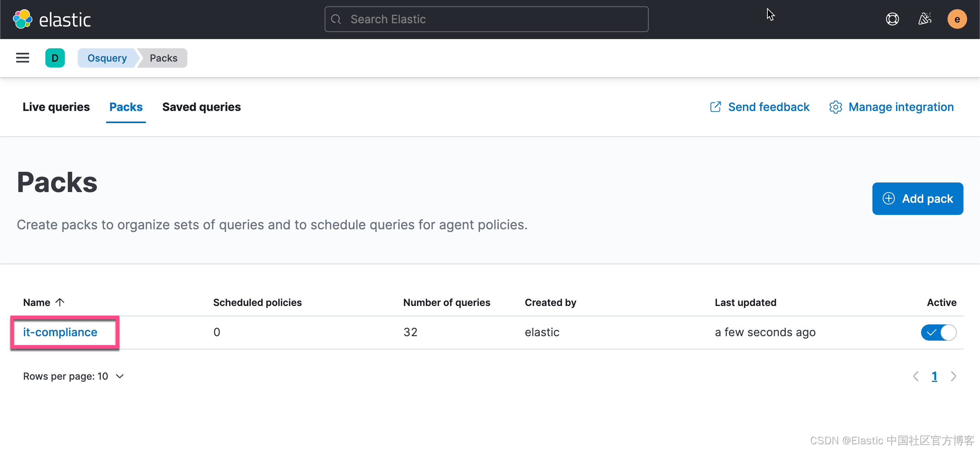Click the external-link icon beside Send feedback
980x449 pixels.
[x=715, y=107]
